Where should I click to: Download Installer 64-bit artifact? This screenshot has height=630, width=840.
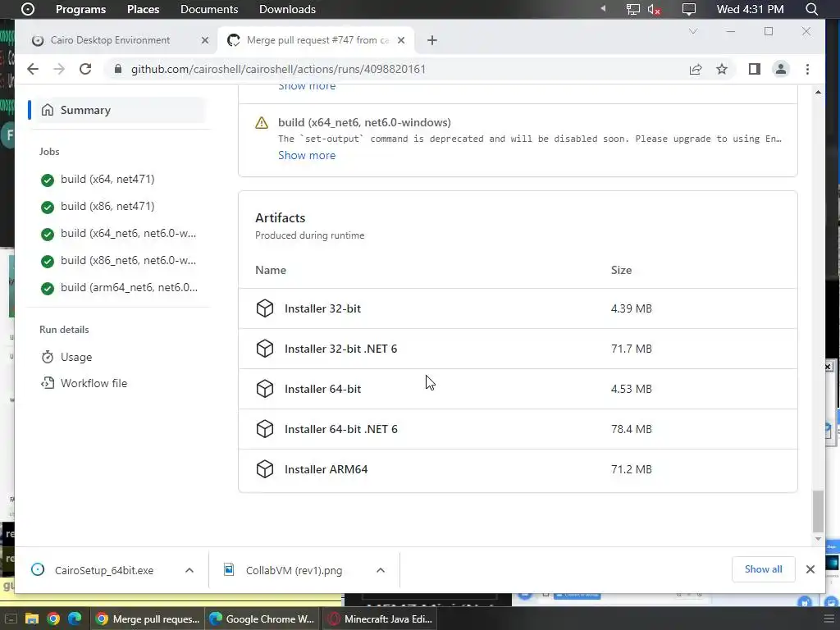pos(322,389)
